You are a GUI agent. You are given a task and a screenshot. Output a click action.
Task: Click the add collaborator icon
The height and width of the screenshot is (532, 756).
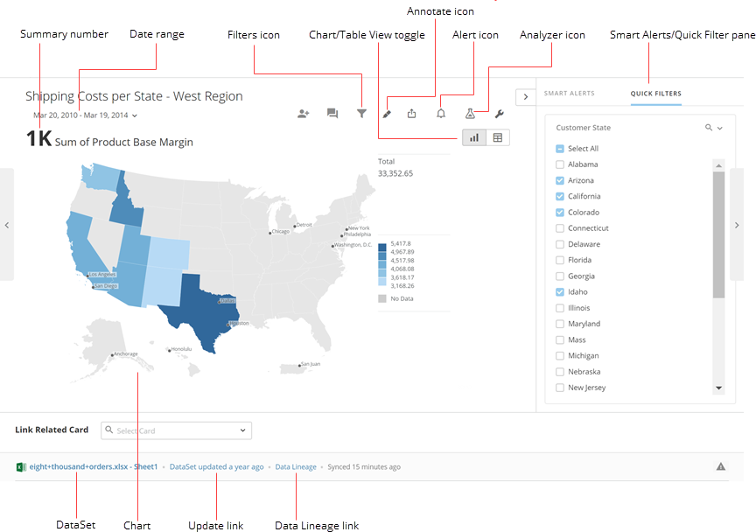[304, 113]
